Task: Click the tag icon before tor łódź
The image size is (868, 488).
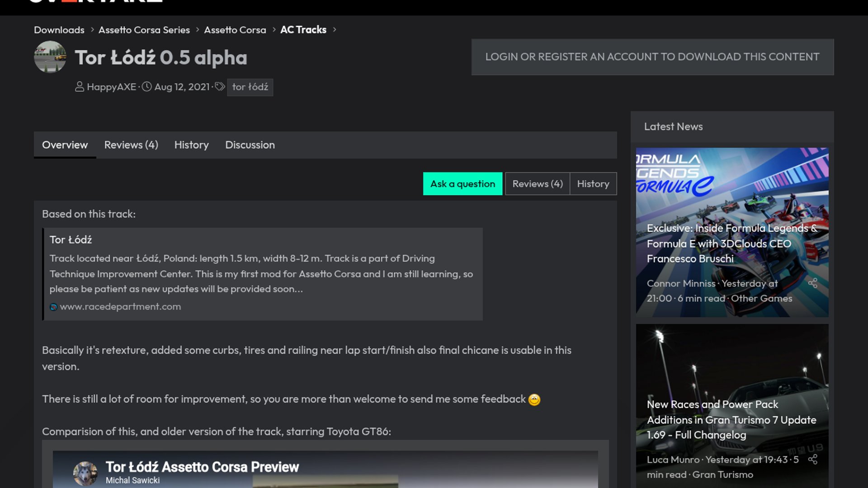Action: 220,87
